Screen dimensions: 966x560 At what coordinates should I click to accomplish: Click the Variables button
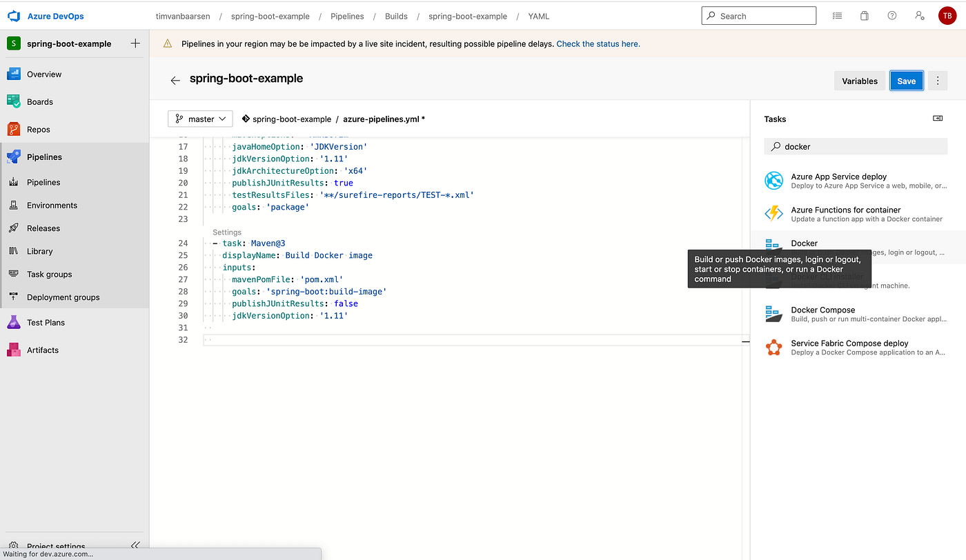[x=860, y=81]
